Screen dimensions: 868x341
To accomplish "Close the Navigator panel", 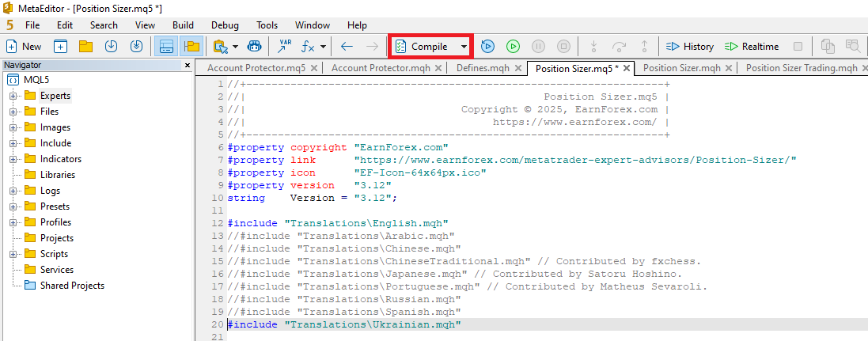I will [187, 65].
